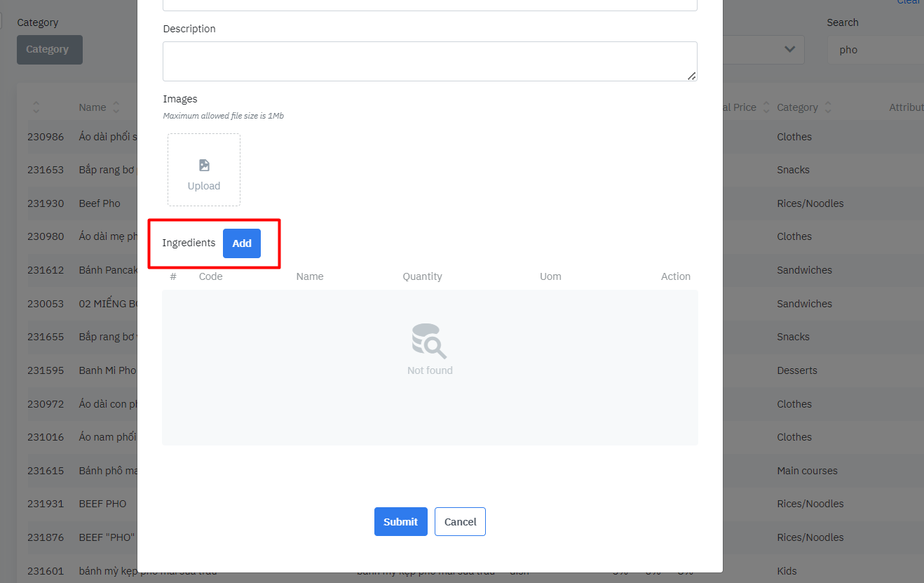
Task: Cancel the product dialog
Action: [460, 522]
